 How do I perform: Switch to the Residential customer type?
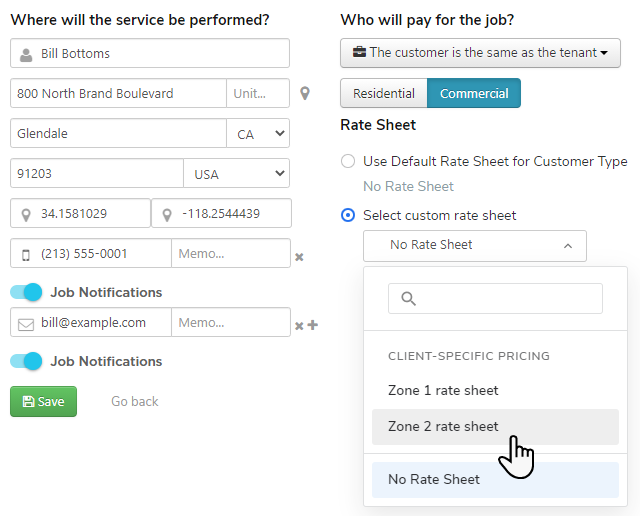click(x=384, y=93)
